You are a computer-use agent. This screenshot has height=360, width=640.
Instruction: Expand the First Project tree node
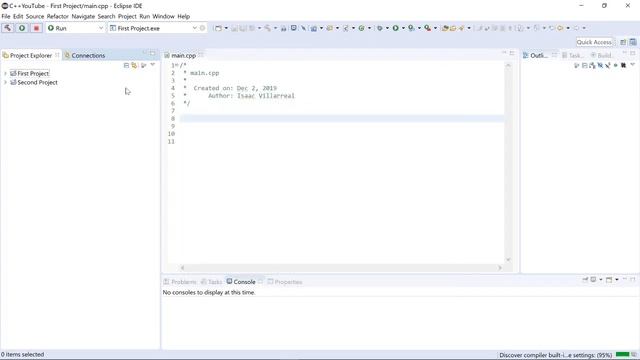(x=5, y=73)
